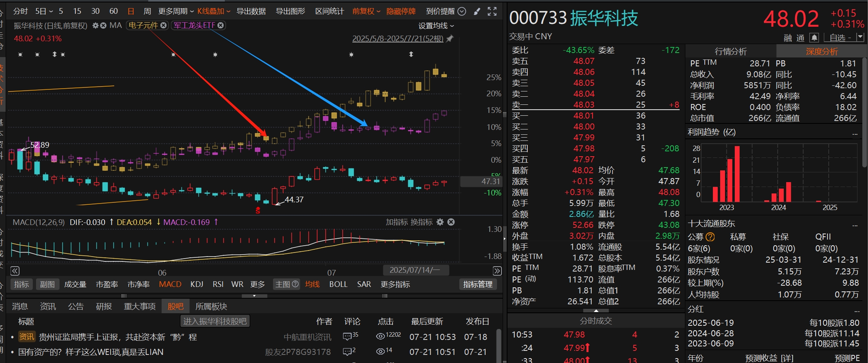Viewport: 868px width, 363px height.
Task: Switch sub-chart to 成交量 volume
Action: click(75, 284)
